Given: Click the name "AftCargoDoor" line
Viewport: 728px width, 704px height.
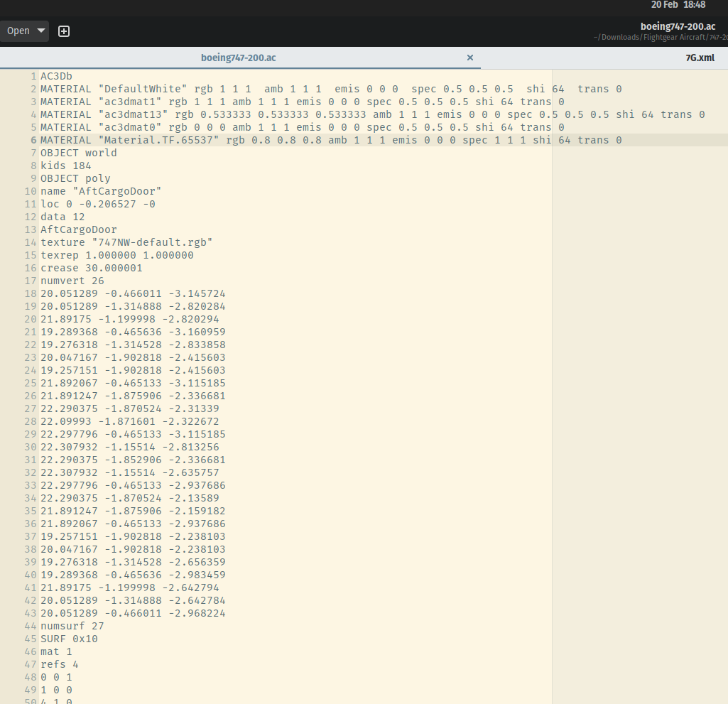Looking at the screenshot, I should [101, 191].
